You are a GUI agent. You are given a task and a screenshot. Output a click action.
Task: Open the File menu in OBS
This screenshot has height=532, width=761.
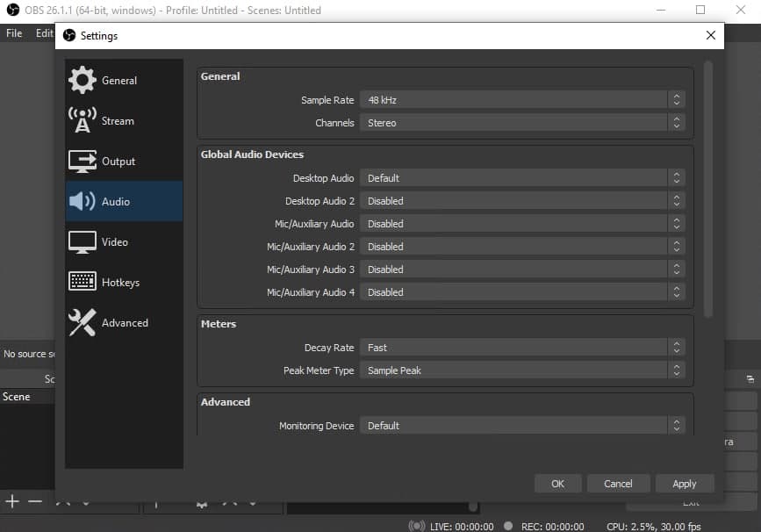(x=14, y=33)
